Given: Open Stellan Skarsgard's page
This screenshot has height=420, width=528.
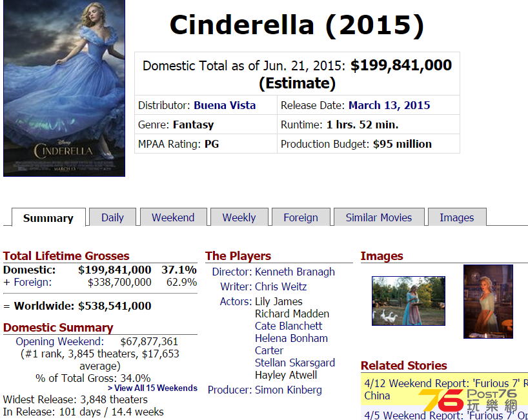Looking at the screenshot, I should pos(295,363).
